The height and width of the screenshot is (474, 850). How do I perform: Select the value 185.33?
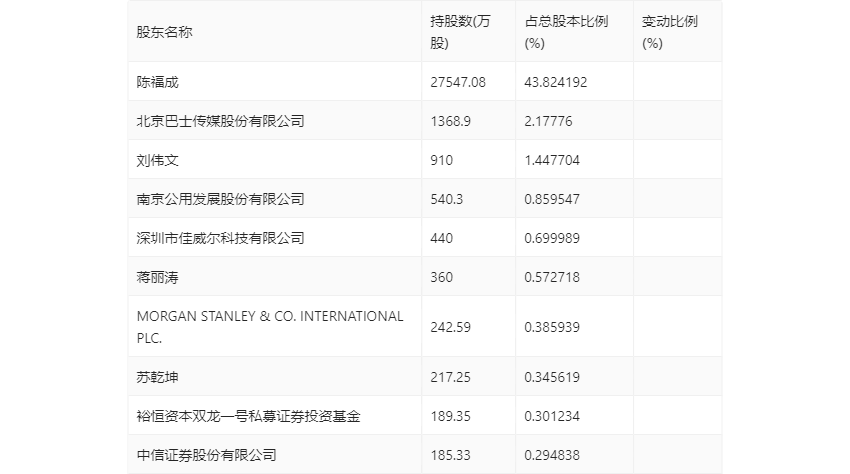450,455
